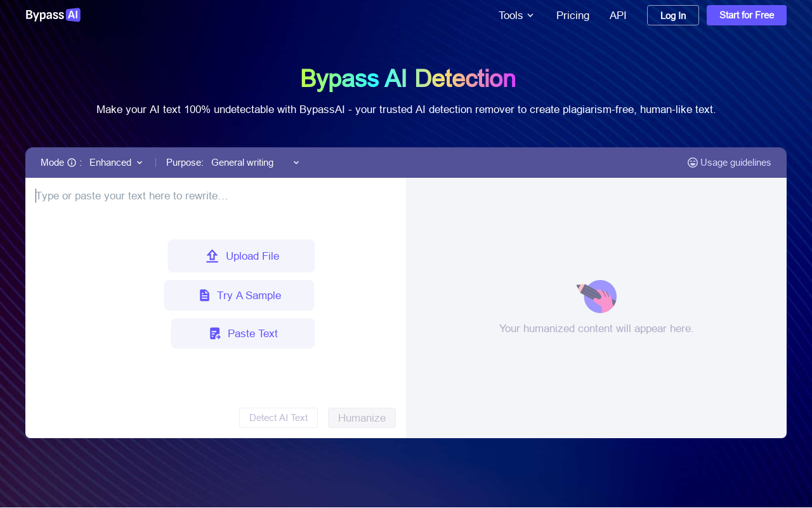Click the Log In button

coord(673,15)
